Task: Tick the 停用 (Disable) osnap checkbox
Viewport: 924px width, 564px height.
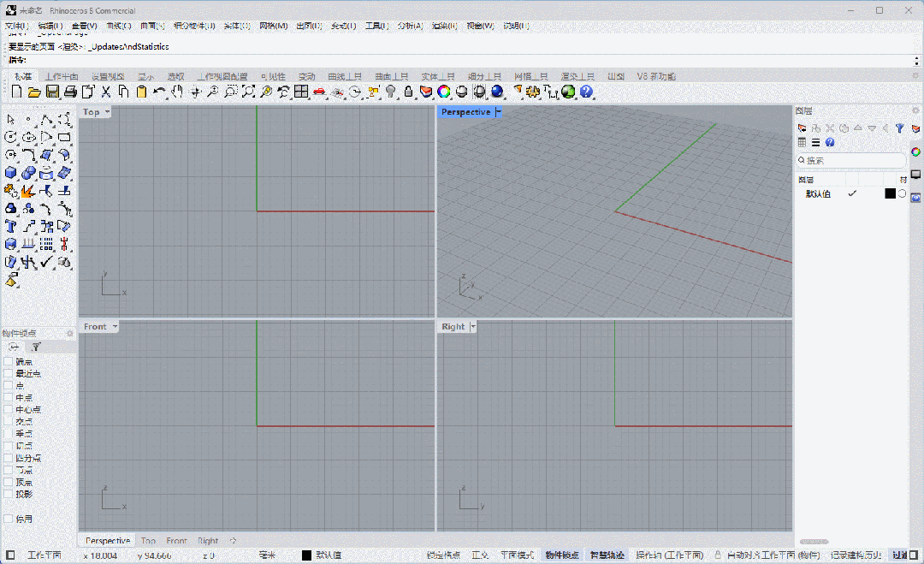Action: [9, 519]
